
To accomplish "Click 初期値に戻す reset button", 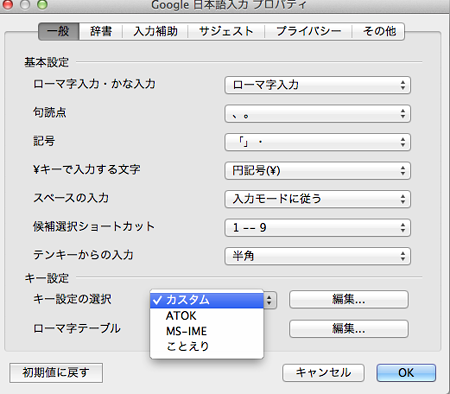I will point(56,373).
